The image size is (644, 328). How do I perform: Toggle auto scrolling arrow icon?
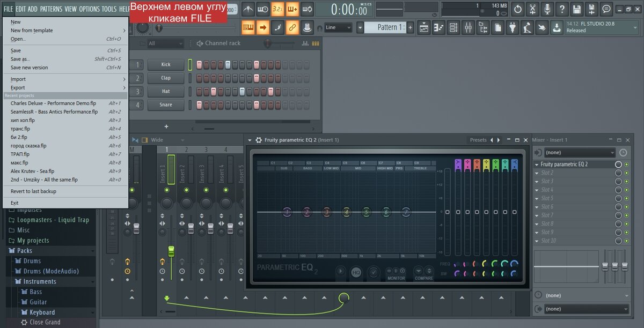pos(263,27)
